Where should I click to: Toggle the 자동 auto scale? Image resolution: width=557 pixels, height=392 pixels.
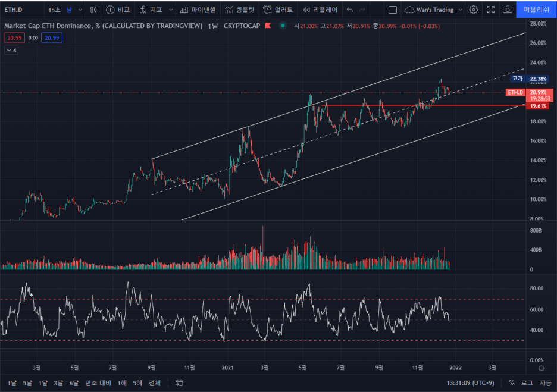click(545, 383)
